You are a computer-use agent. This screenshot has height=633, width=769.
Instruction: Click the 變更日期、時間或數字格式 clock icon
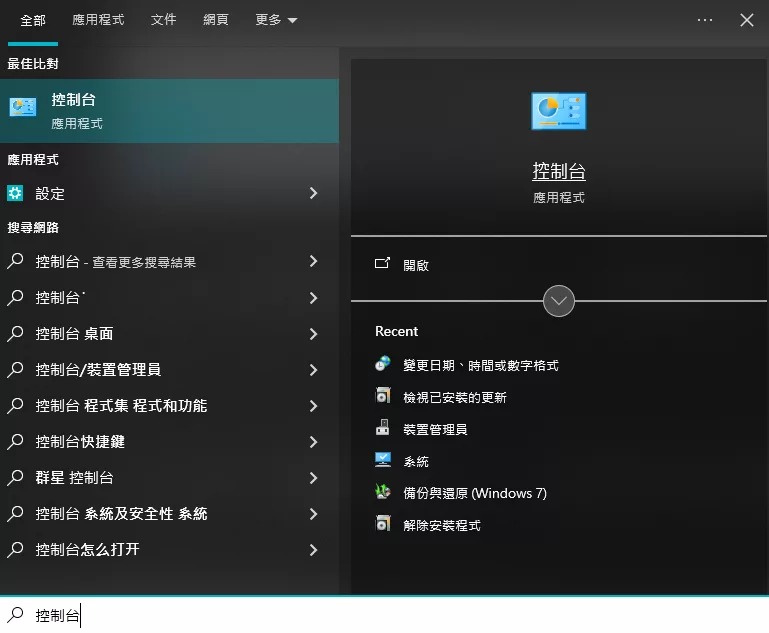383,365
